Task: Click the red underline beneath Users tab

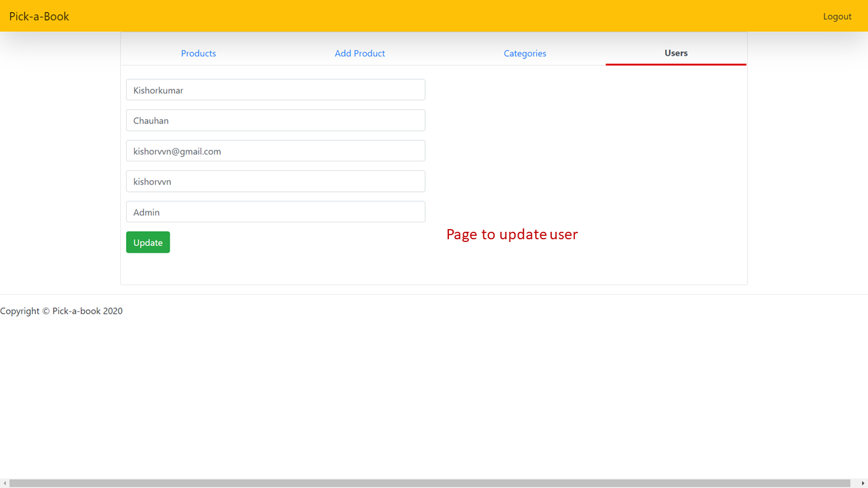Action: 676,64
